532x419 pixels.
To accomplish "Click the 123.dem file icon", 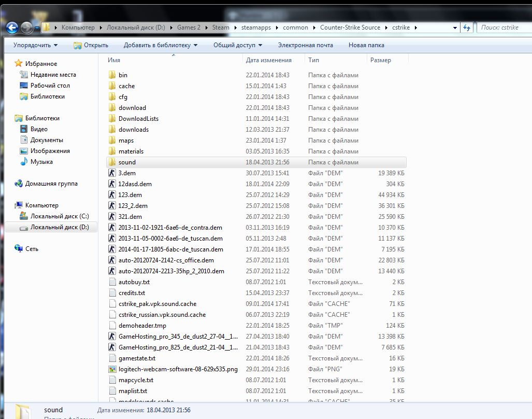I will (x=112, y=194).
